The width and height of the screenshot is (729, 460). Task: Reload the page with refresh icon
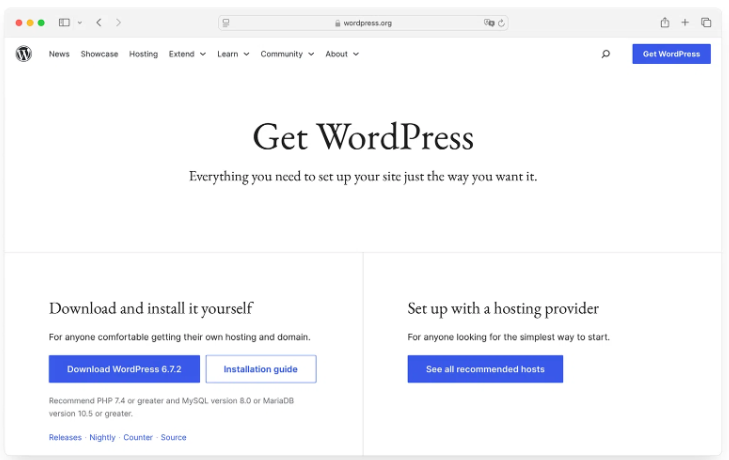click(x=501, y=23)
